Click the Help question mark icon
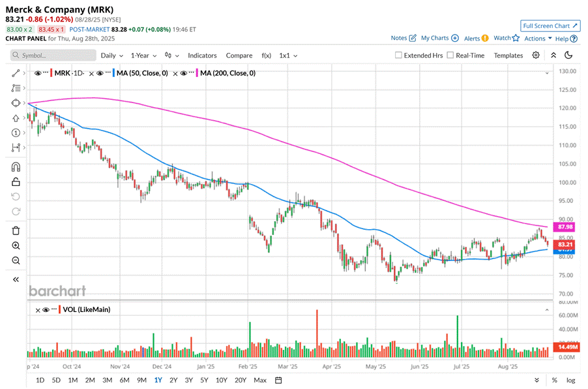 pyautogui.click(x=574, y=39)
